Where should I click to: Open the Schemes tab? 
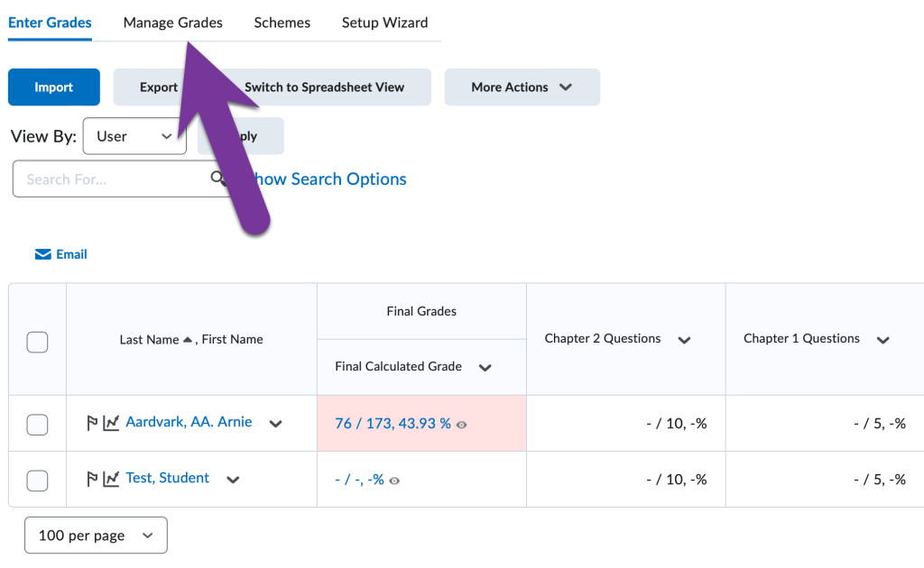click(x=281, y=23)
